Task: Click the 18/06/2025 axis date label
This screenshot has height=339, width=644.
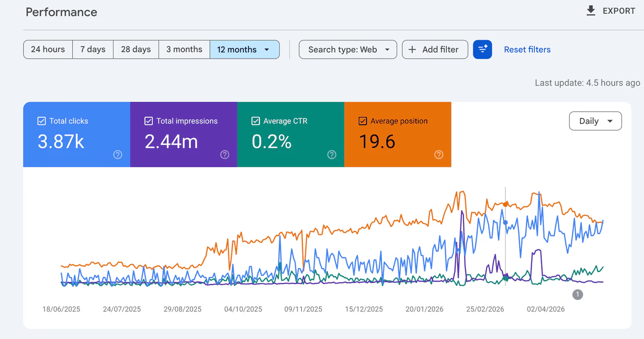Action: [61, 309]
